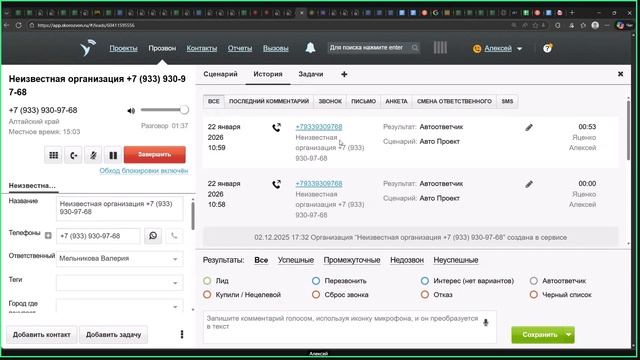This screenshot has width=640, height=360.
Task: Expand the Город dropdown
Action: 120,306
